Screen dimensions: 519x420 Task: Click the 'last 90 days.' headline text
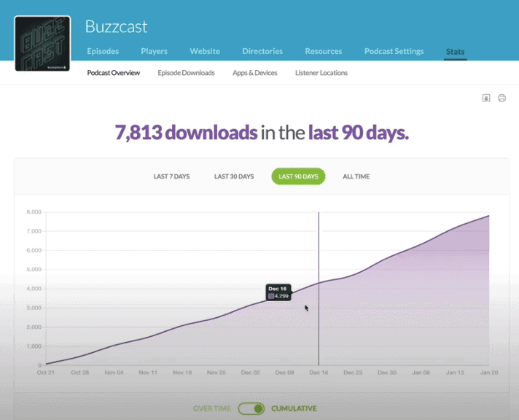pos(359,132)
